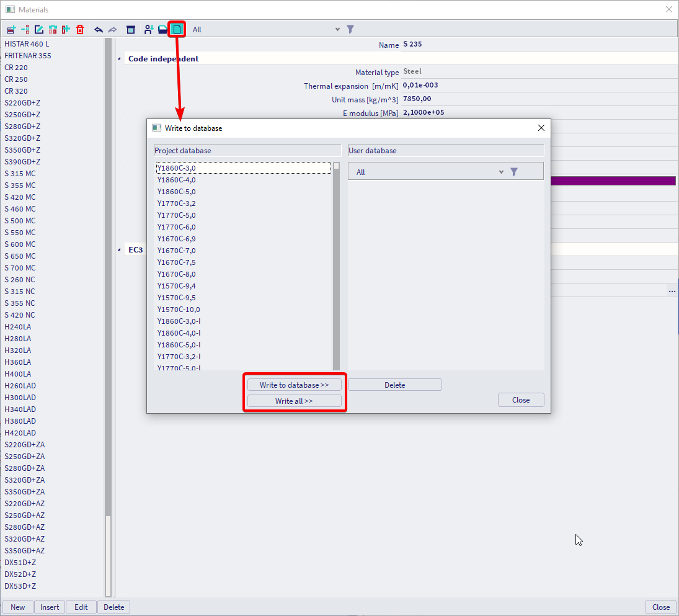Click the open folder icon in the toolbar

pyautogui.click(x=162, y=29)
